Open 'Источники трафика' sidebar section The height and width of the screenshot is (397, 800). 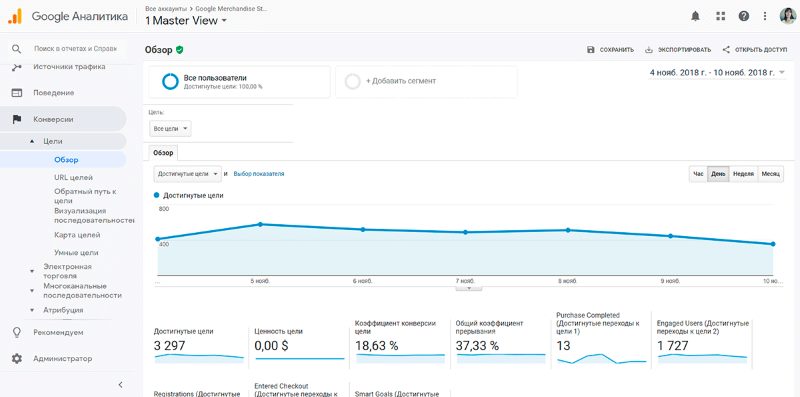tap(69, 67)
